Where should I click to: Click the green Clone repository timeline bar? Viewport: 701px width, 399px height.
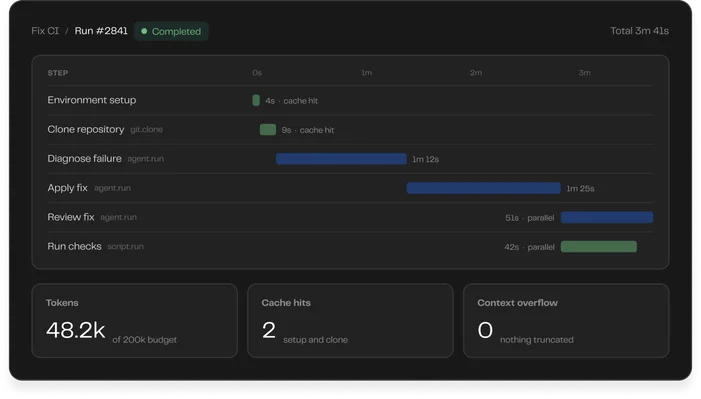pos(268,130)
